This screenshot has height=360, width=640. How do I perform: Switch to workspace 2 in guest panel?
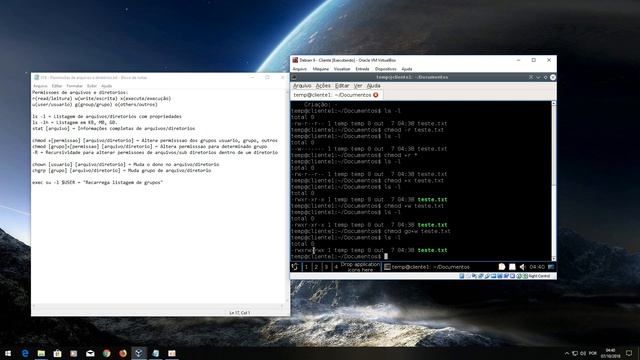coord(316,267)
